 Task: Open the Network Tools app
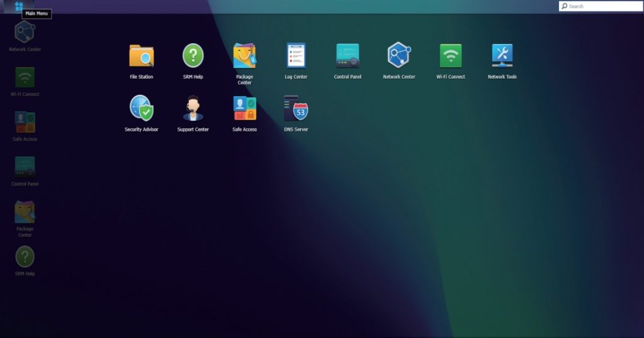point(502,56)
